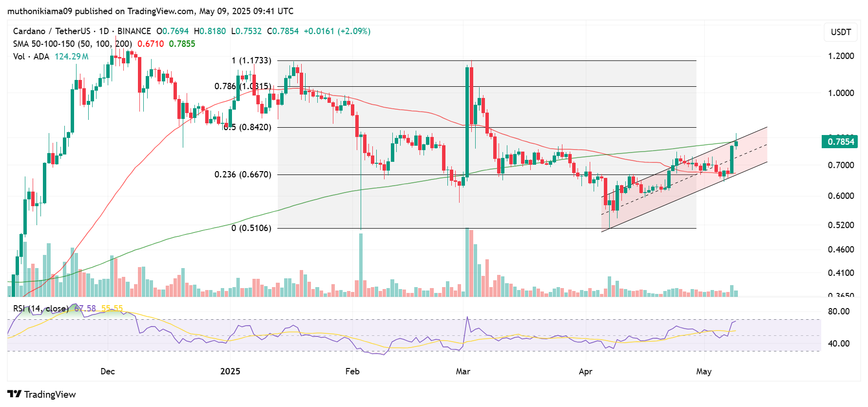Viewport: 868px width, 407px height.
Task: Click the 0.4600 price axis label
Action: (x=841, y=250)
